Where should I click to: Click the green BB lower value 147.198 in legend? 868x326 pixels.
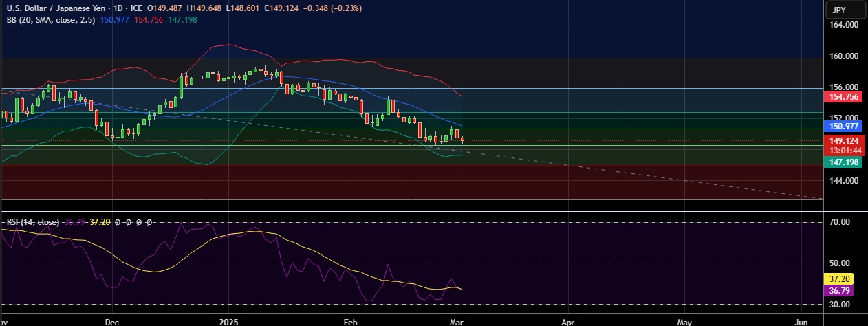[182, 19]
